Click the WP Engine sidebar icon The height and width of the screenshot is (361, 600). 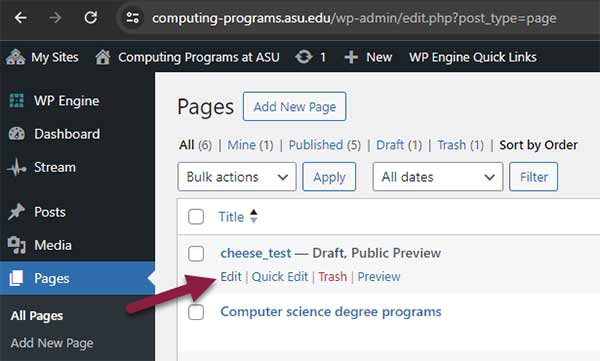(x=16, y=101)
